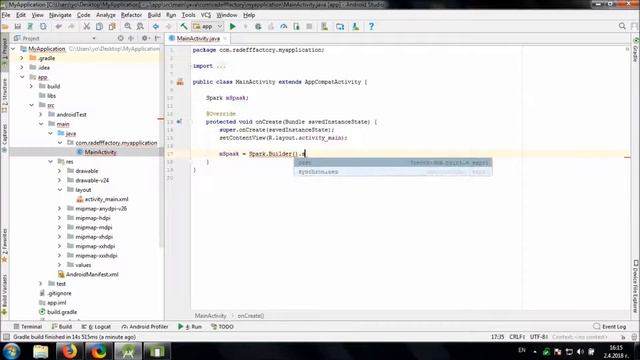Image resolution: width=640 pixels, height=360 pixels.
Task: Click the Help question mark icon
Action: coord(371,27)
